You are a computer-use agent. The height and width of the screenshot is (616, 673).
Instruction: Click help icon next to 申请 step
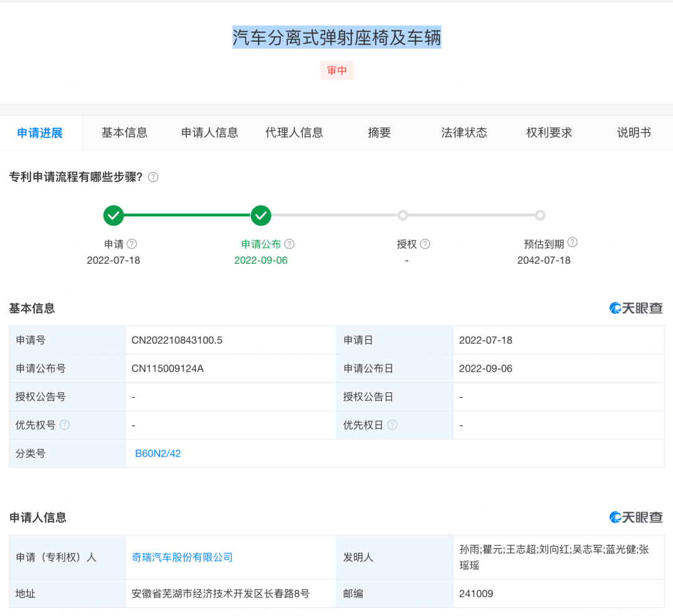132,244
